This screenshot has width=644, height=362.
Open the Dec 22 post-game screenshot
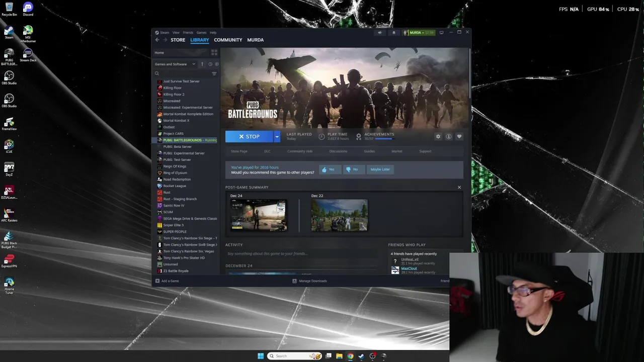click(339, 215)
